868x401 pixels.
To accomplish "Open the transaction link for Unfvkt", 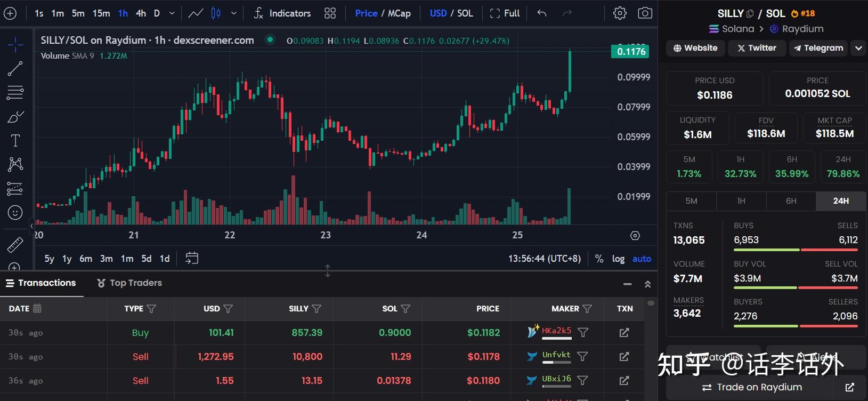I will (624, 357).
